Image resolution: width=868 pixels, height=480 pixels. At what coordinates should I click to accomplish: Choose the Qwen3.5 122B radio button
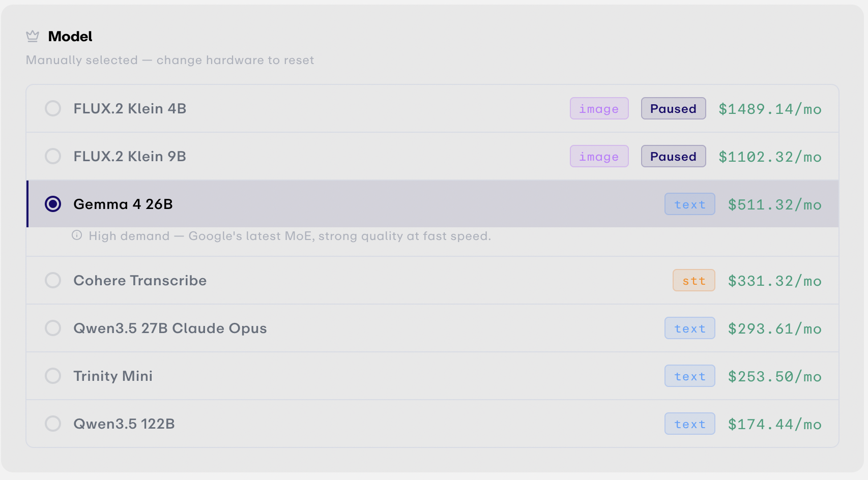click(53, 424)
